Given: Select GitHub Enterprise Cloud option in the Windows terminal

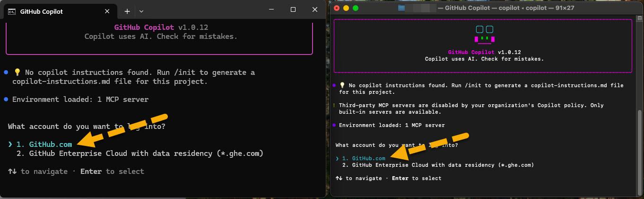Looking at the screenshot, I should (x=146, y=154).
